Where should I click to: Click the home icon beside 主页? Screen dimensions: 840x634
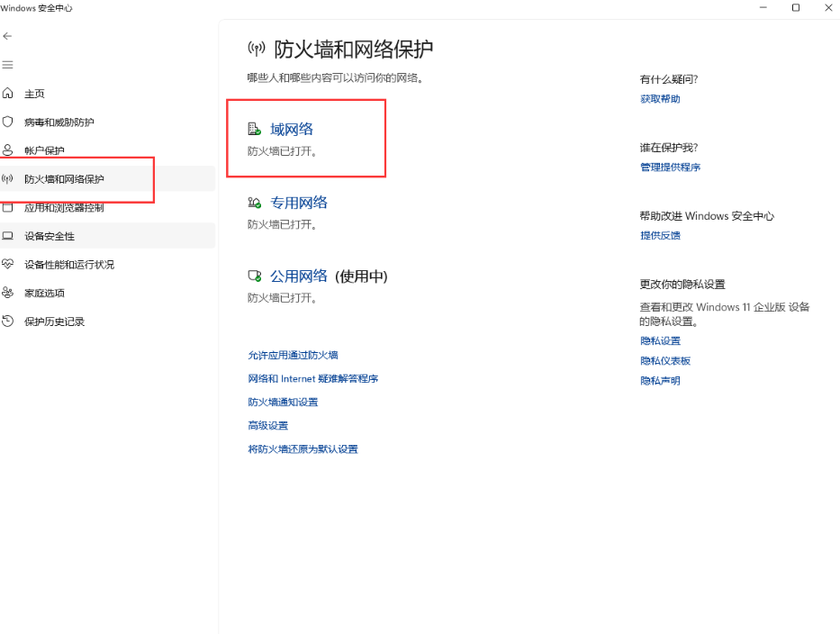pos(7,94)
